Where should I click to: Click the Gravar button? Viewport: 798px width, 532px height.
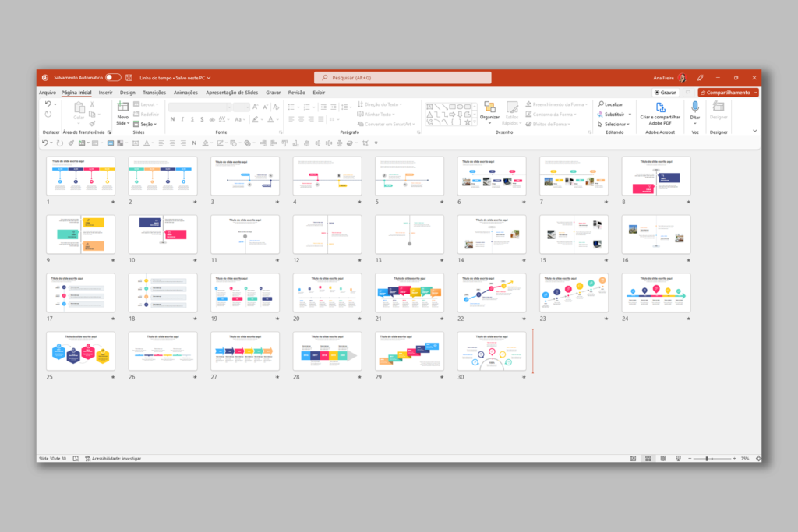(666, 93)
